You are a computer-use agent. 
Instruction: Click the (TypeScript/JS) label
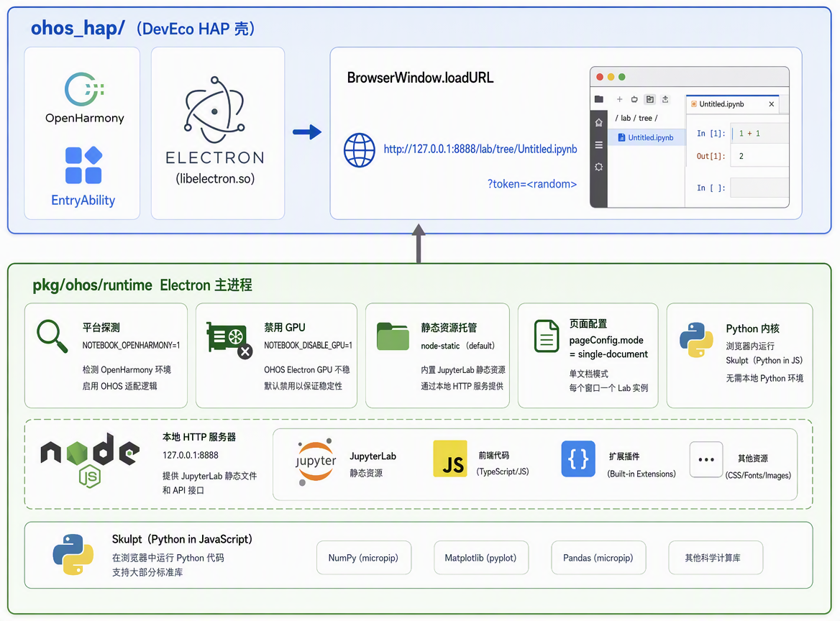(503, 471)
